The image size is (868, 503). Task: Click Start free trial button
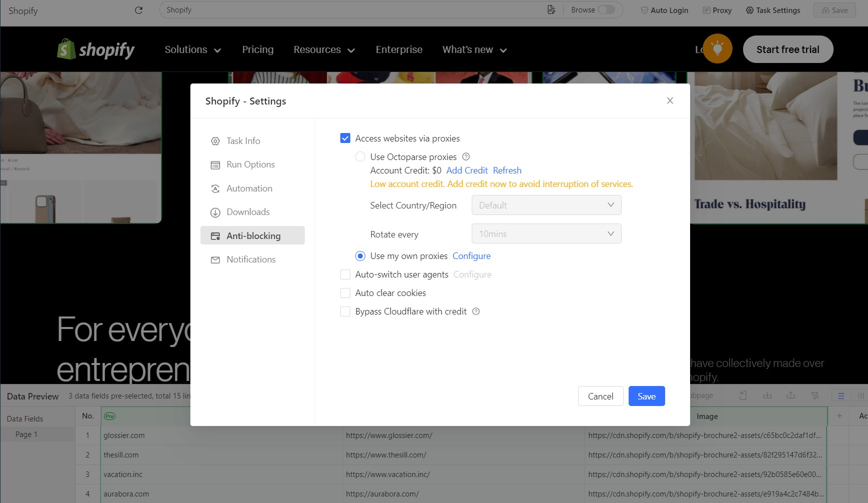[788, 49]
